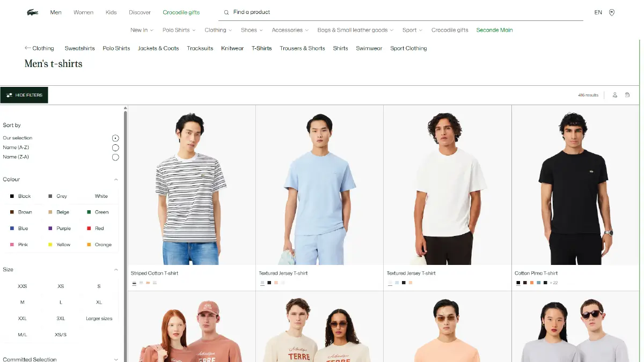The width and height of the screenshot is (644, 362).
Task: Go to Tracksuits category
Action: 200,48
